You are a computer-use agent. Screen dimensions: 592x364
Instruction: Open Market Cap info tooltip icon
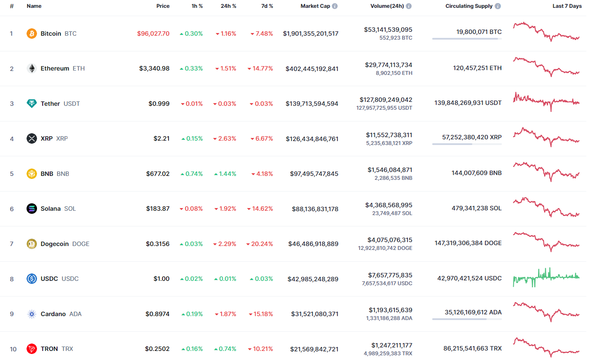[335, 7]
